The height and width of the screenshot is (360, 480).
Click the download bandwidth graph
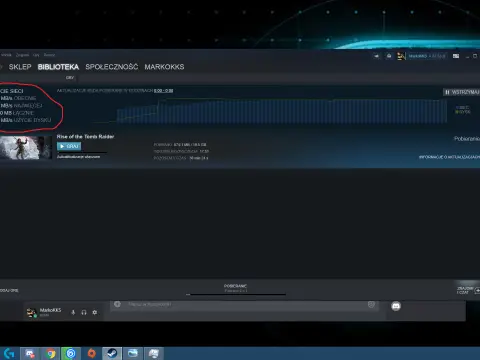282,111
